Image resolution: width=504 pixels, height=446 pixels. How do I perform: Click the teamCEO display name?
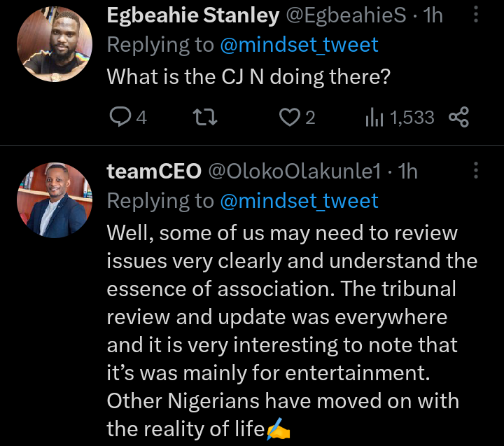pos(153,172)
